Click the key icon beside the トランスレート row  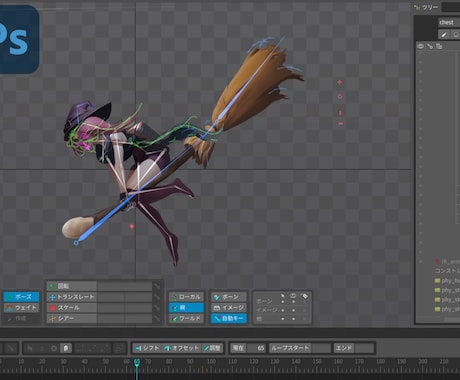157,297
